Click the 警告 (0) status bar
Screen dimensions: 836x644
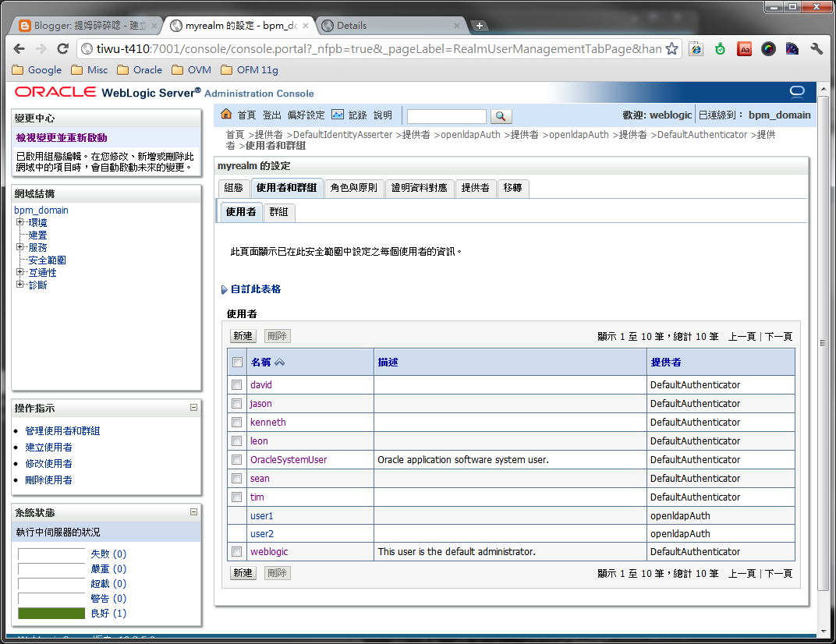coord(51,599)
